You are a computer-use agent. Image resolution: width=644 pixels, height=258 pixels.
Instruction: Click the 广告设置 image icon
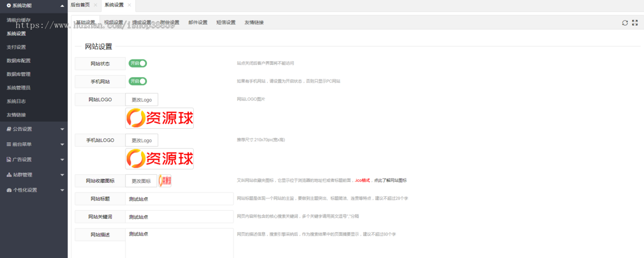9,159
